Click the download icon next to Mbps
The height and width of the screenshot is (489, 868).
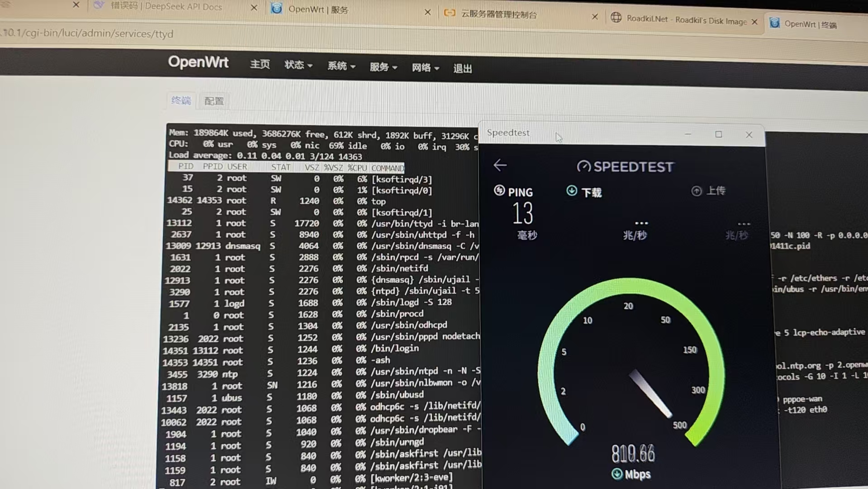617,474
